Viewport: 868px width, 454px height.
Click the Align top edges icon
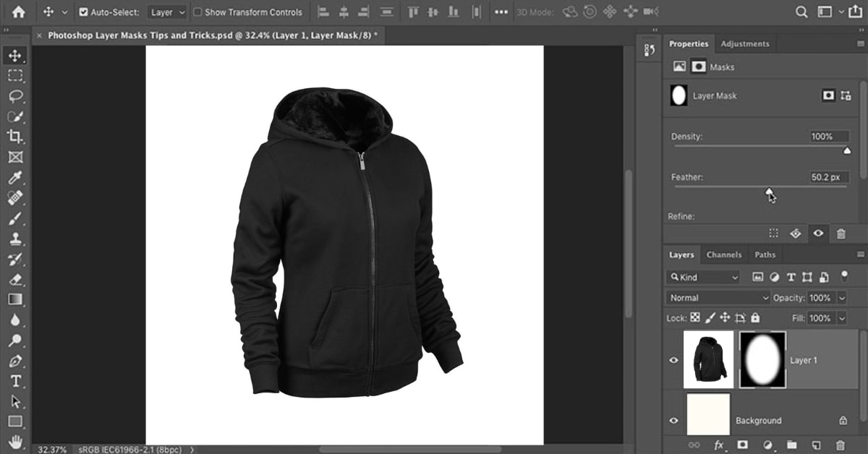tap(412, 12)
